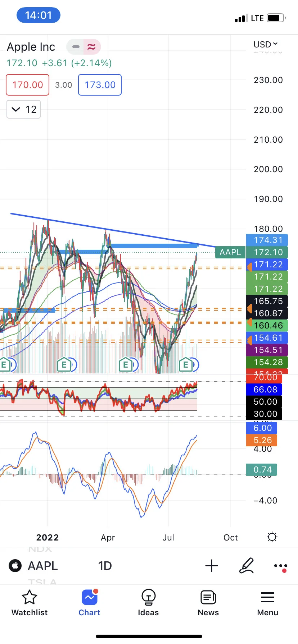This screenshot has width=298, height=644.
Task: Tap the 5.26 MACD signal label
Action: point(262,440)
